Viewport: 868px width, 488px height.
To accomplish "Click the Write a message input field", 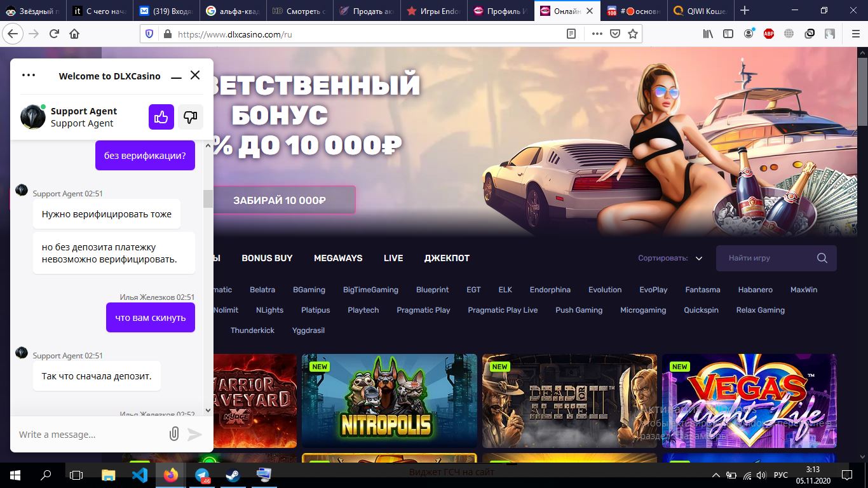I will [89, 435].
